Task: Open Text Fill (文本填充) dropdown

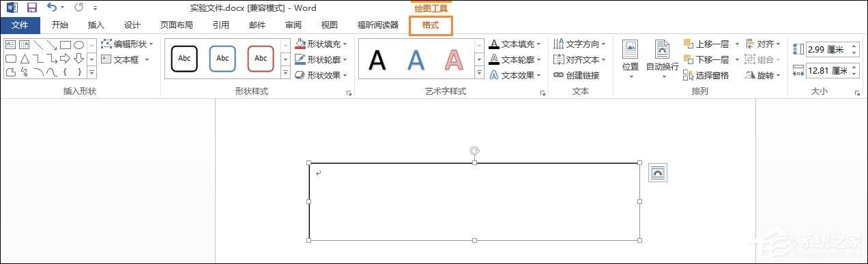Action: tap(516, 44)
